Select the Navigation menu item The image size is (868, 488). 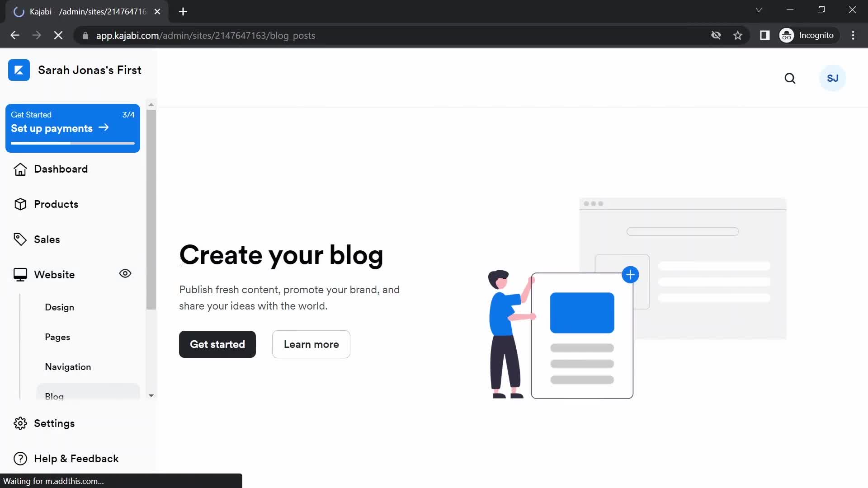pos(68,366)
